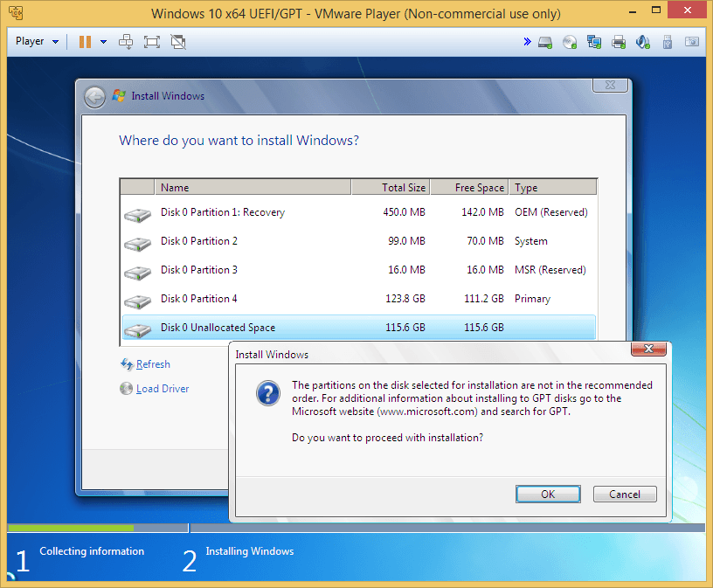This screenshot has height=588, width=713.
Task: Click the VMware Player window icon
Action: pos(16,12)
